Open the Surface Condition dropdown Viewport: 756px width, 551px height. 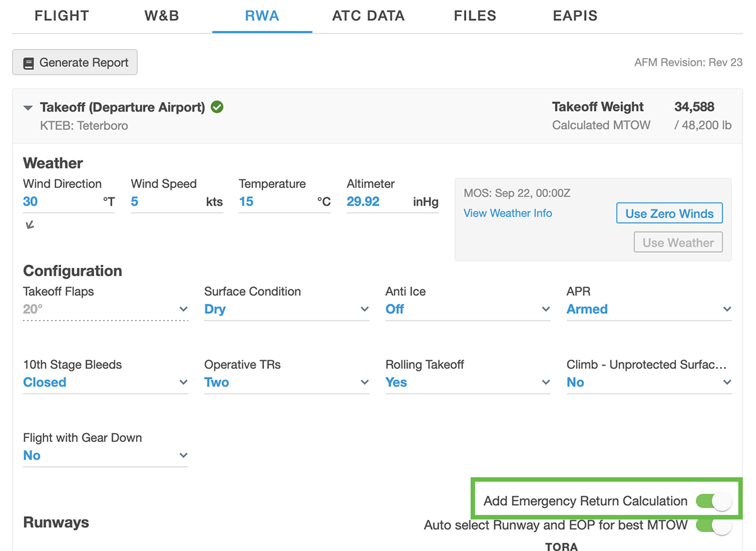click(286, 309)
